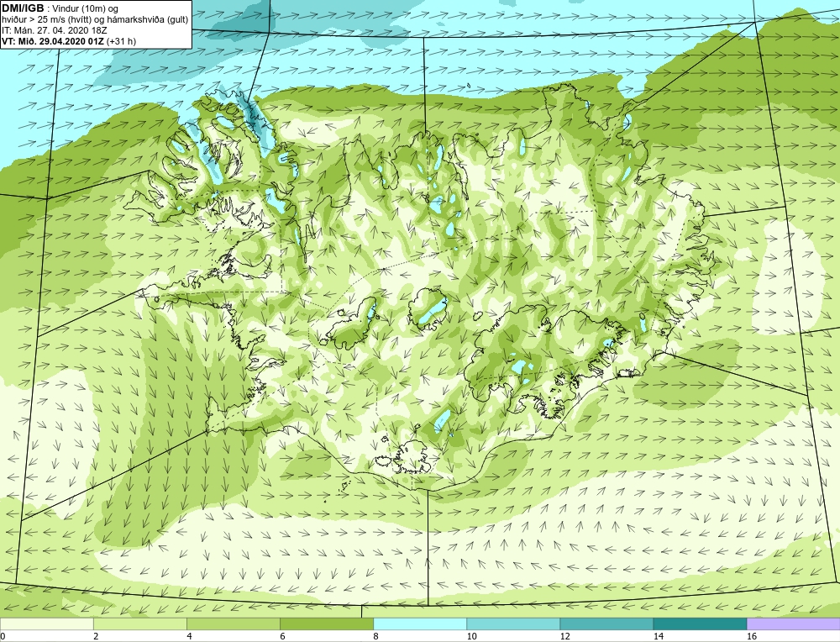Click the 14–16 m/s legend color swatch
Image resolution: width=840 pixels, height=642 pixels.
pos(699,624)
